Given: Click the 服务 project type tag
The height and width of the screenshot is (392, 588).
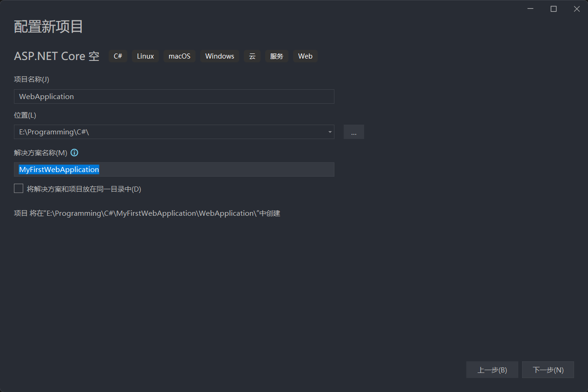Looking at the screenshot, I should (277, 56).
